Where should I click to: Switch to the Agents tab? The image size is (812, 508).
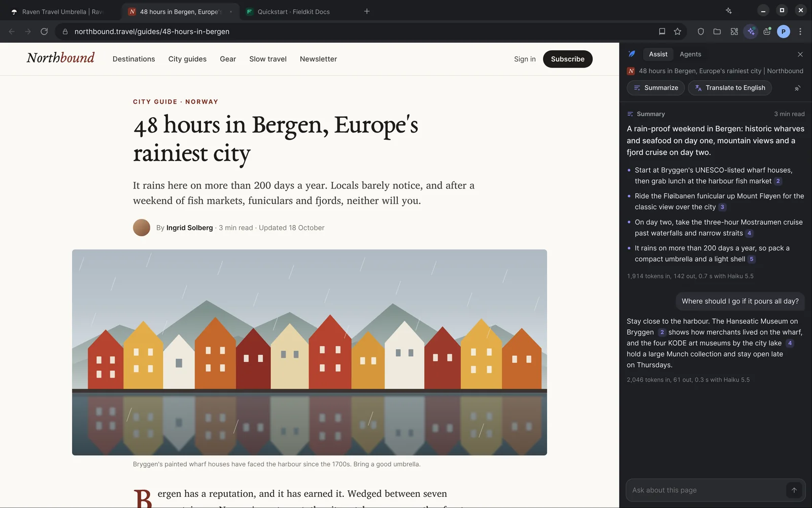690,54
